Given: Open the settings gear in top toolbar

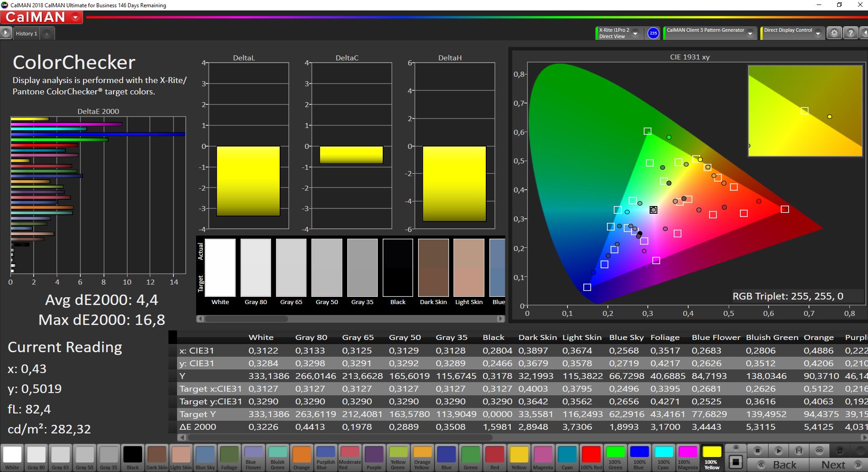Looking at the screenshot, I should coord(834,33).
